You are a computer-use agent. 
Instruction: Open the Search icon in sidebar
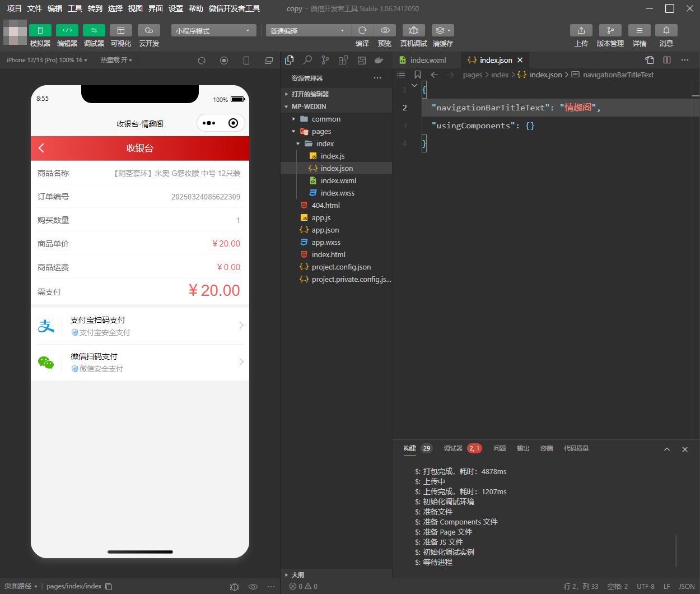[307, 60]
